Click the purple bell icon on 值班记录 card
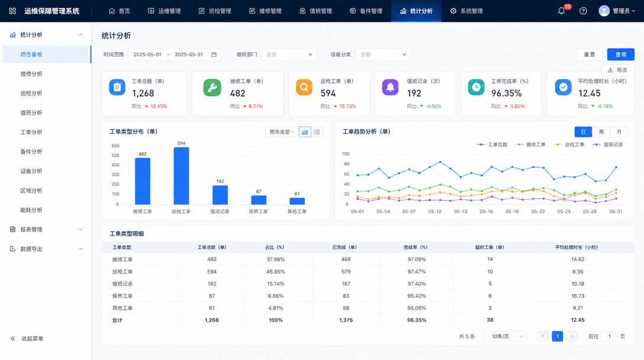 point(390,87)
